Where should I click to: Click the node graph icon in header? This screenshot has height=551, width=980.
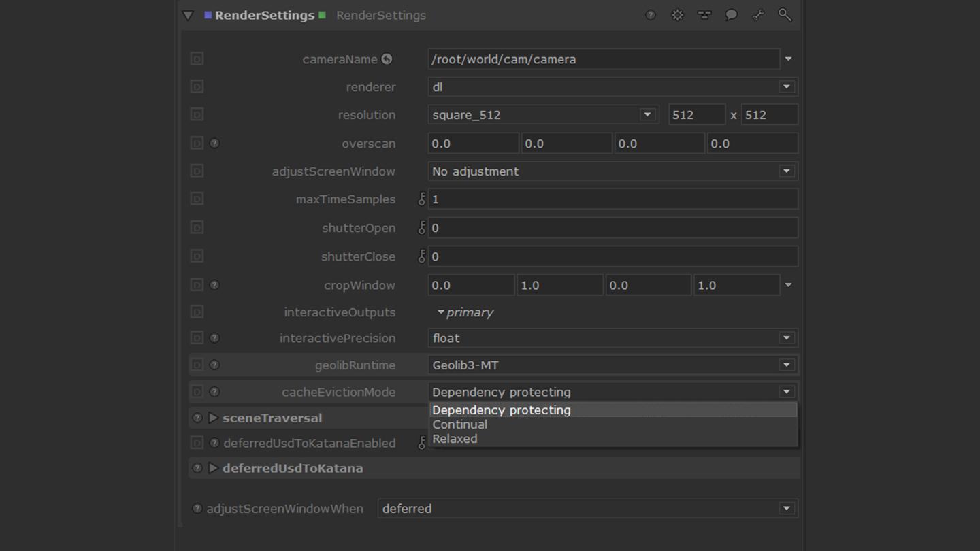click(x=704, y=15)
